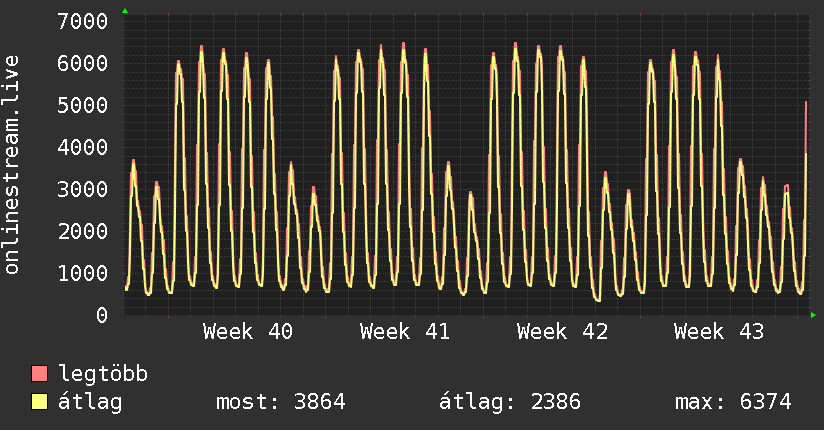Click the yellow átlag legend swatch
Screen dimensions: 824x430
click(39, 402)
